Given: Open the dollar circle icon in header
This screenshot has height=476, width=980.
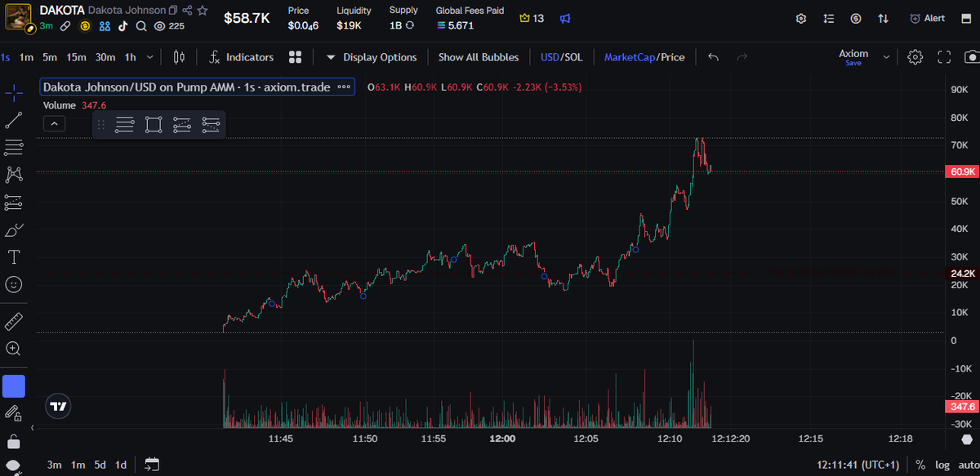Looking at the screenshot, I should [x=856, y=18].
